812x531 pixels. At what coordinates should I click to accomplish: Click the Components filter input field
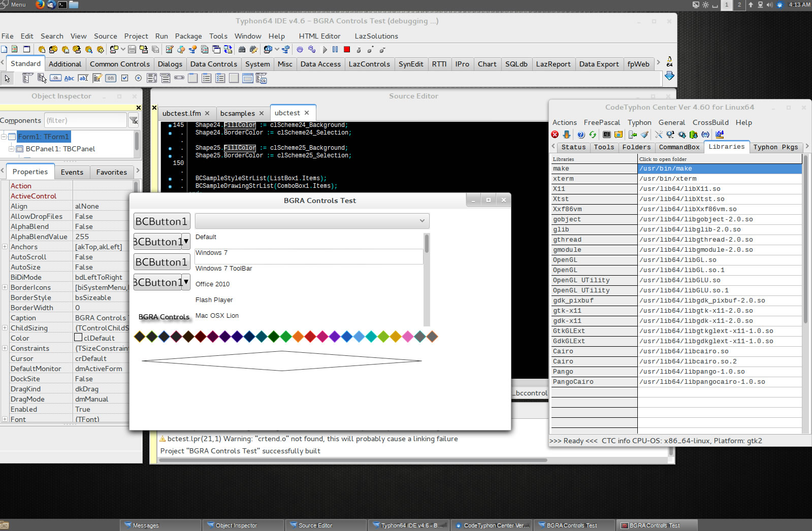pyautogui.click(x=85, y=120)
